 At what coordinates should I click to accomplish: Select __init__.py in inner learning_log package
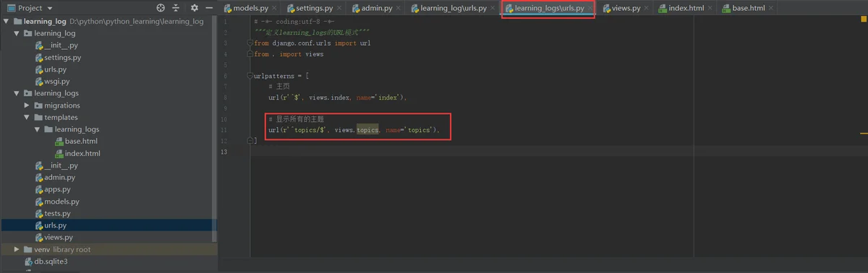pyautogui.click(x=56, y=45)
